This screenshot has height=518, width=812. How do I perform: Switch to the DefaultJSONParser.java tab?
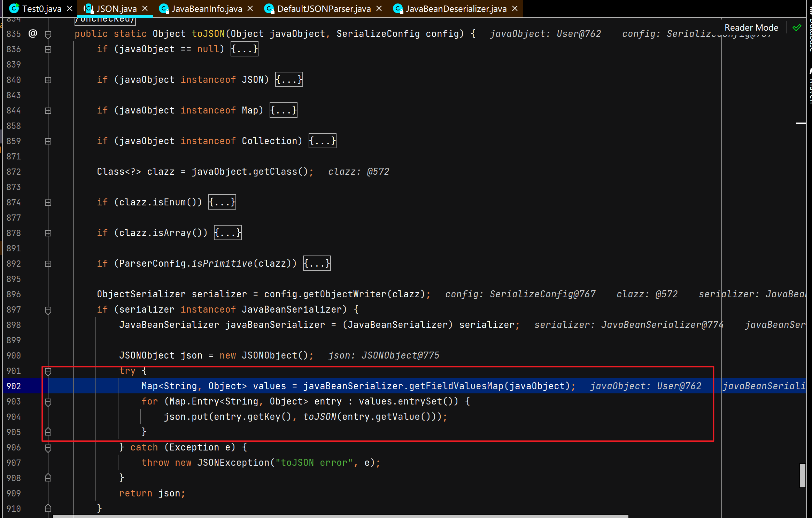(x=324, y=8)
